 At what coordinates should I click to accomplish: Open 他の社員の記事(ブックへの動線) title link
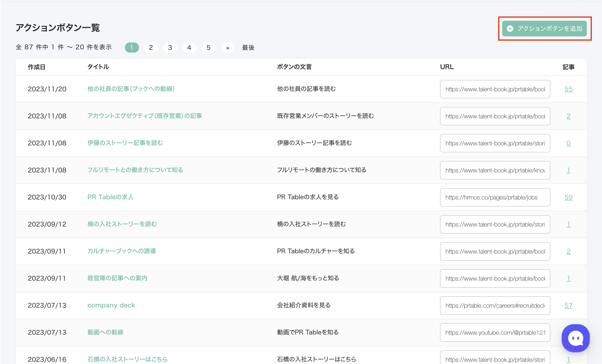pyautogui.click(x=131, y=89)
